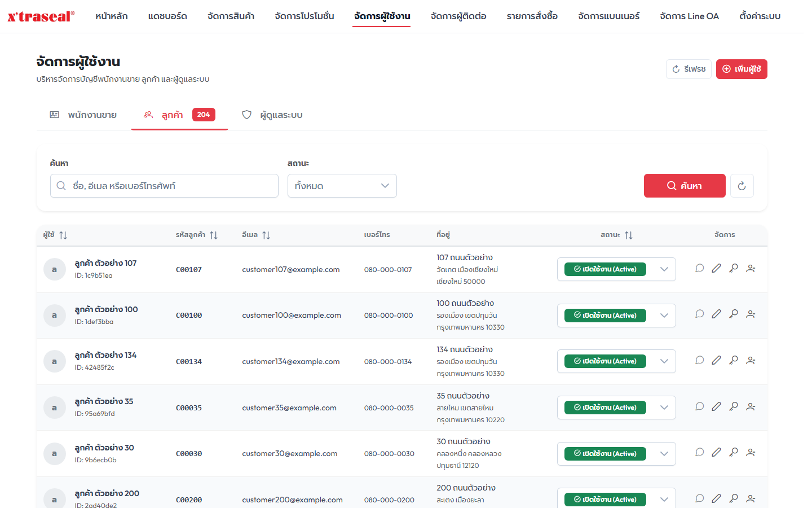Open chat icon for customer100@example.com
The image size is (812, 508).
(699, 314)
